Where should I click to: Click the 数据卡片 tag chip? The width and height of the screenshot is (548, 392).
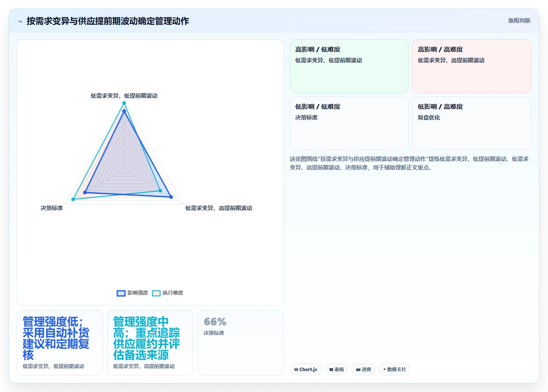pyautogui.click(x=394, y=369)
